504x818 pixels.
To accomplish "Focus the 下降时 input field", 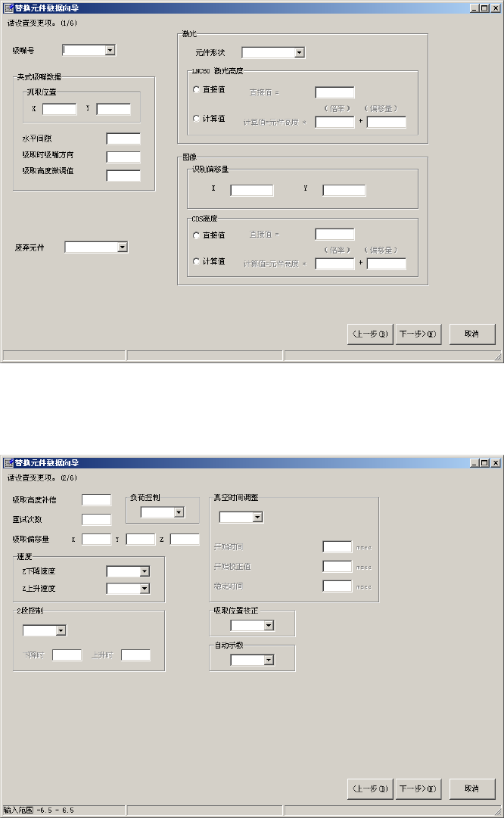I will (67, 655).
